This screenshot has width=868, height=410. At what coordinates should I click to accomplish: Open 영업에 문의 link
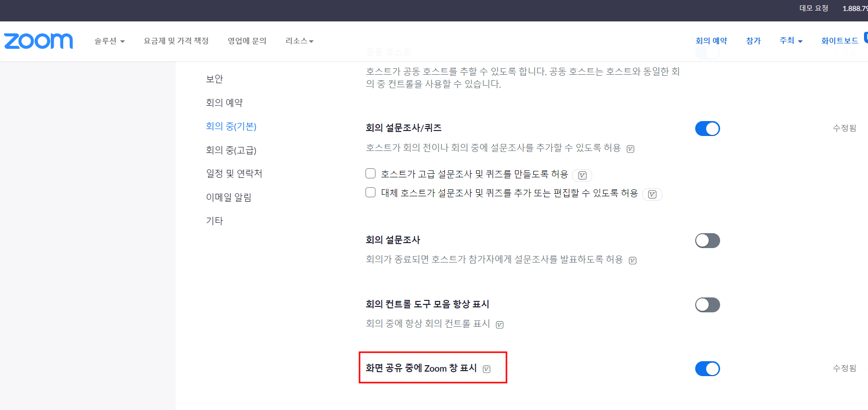247,41
